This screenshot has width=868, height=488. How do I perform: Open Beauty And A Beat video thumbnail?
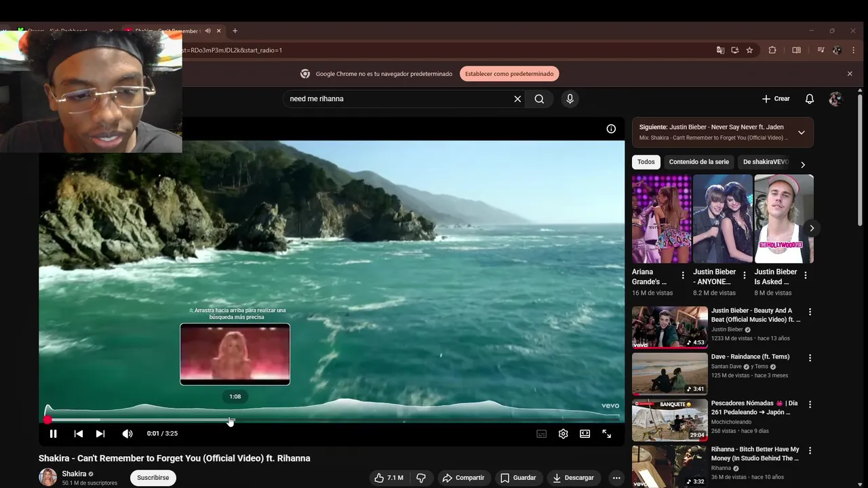[670, 327]
